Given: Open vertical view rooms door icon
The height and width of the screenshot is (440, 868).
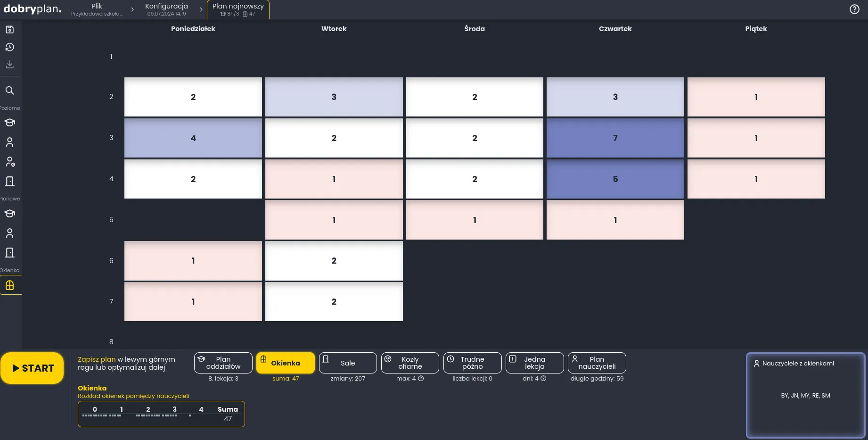Looking at the screenshot, I should tap(9, 253).
